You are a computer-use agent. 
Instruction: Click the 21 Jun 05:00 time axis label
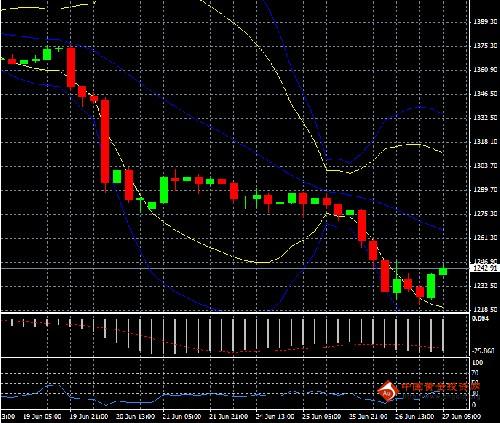pyautogui.click(x=182, y=417)
